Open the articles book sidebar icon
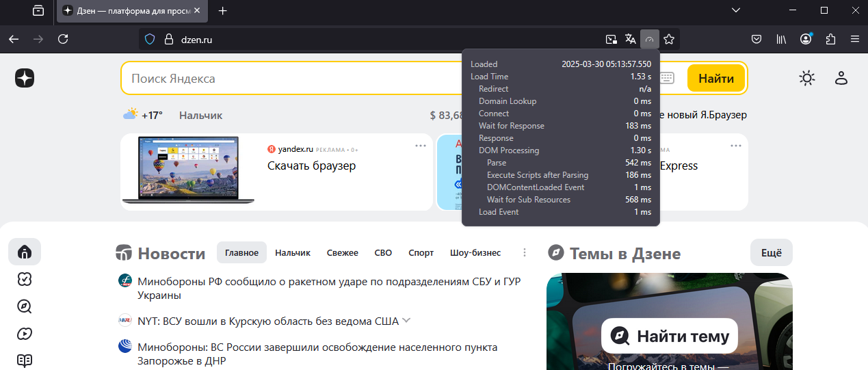868x370 pixels. tap(25, 360)
